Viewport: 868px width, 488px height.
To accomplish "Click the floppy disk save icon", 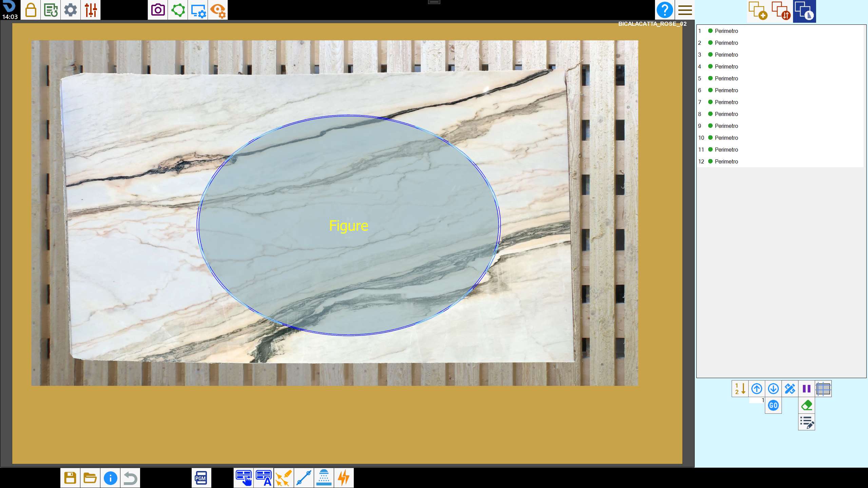I will [70, 478].
